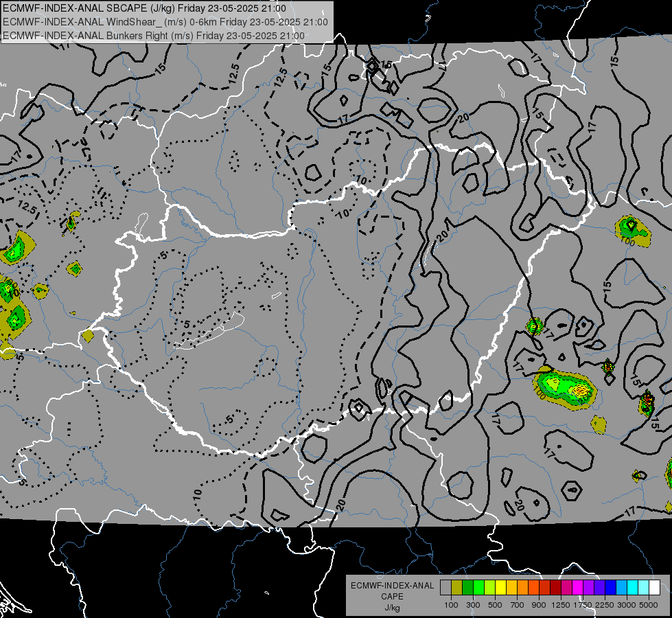Click the 5000 value label in the legend

(649, 605)
